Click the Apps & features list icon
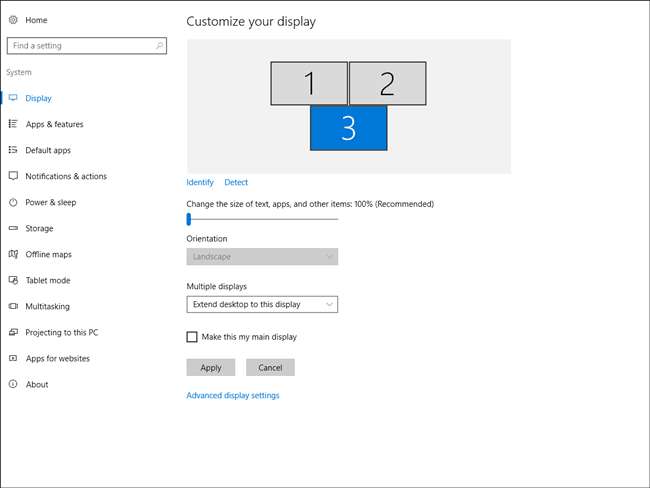Image resolution: width=650 pixels, height=488 pixels. pos(13,124)
